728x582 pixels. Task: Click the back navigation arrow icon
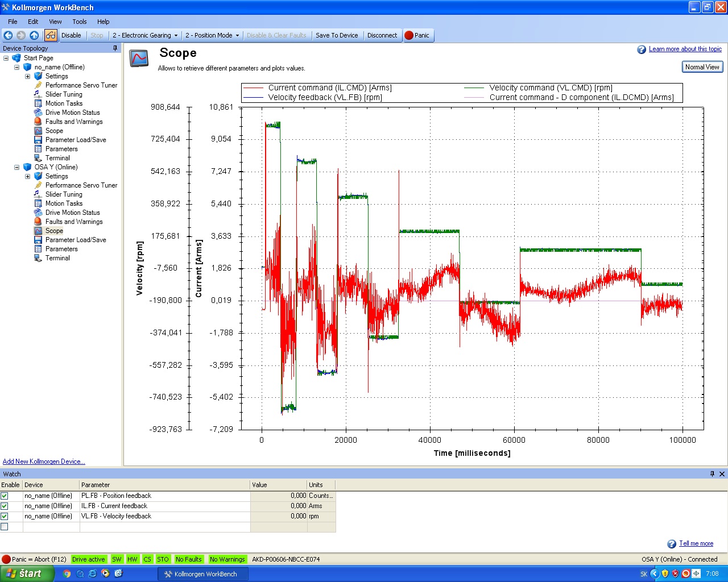pos(8,35)
